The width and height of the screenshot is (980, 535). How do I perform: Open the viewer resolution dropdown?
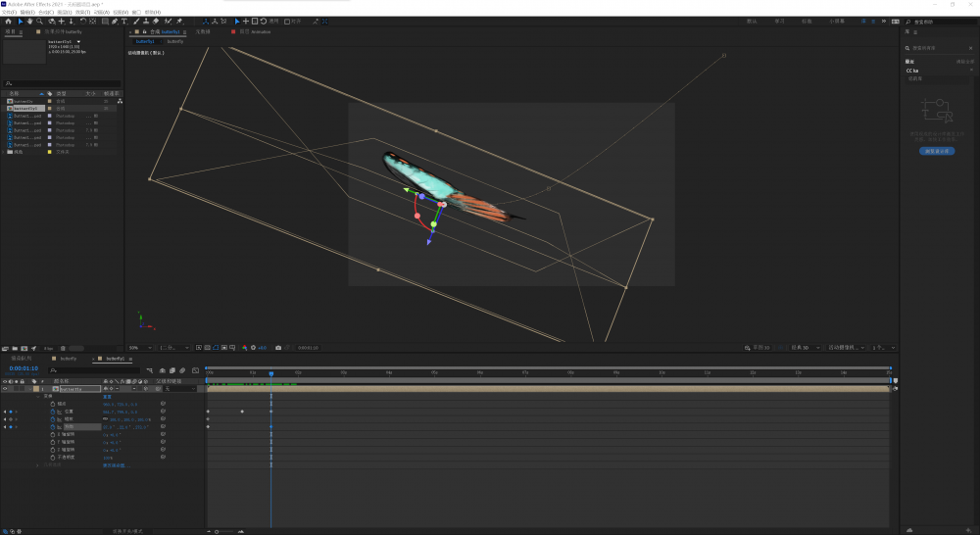174,348
